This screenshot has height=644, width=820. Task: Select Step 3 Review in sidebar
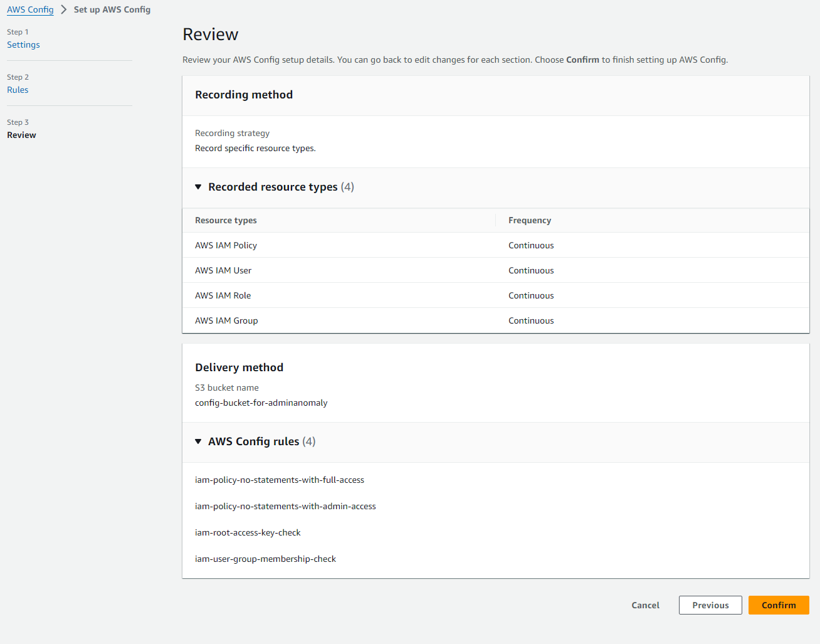click(x=21, y=135)
